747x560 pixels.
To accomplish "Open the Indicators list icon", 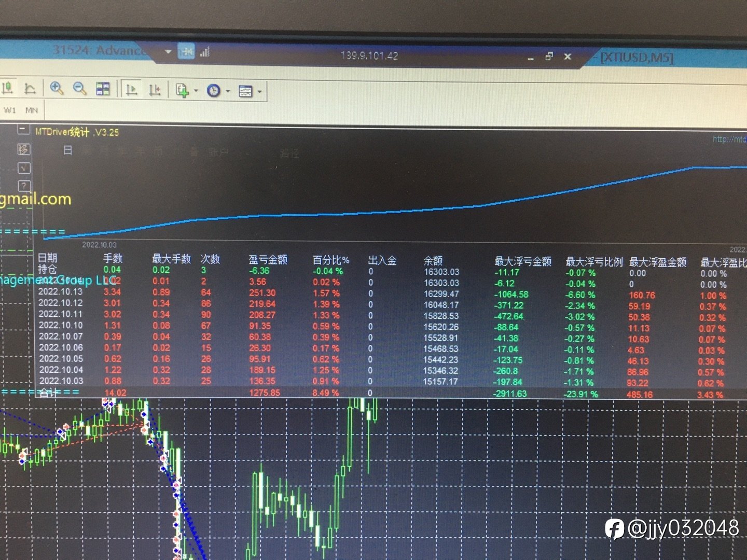I will [182, 91].
